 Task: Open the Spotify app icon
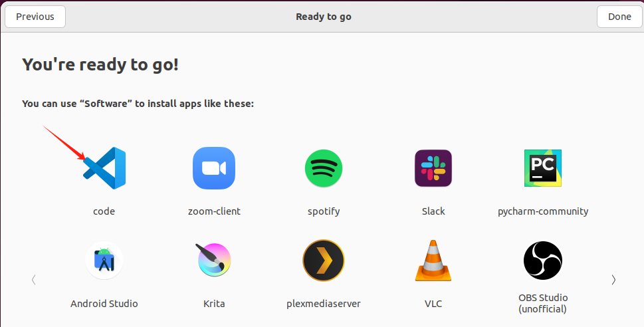tap(324, 168)
